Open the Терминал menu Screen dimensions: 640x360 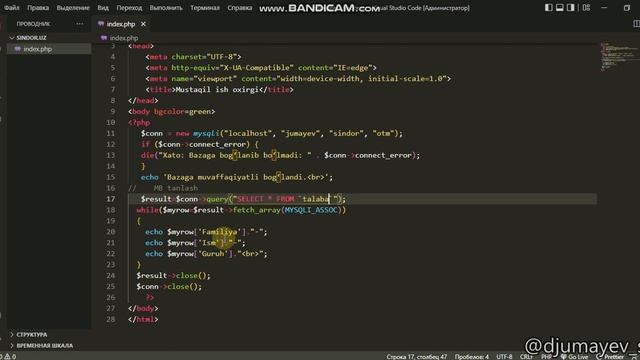[x=205, y=8]
